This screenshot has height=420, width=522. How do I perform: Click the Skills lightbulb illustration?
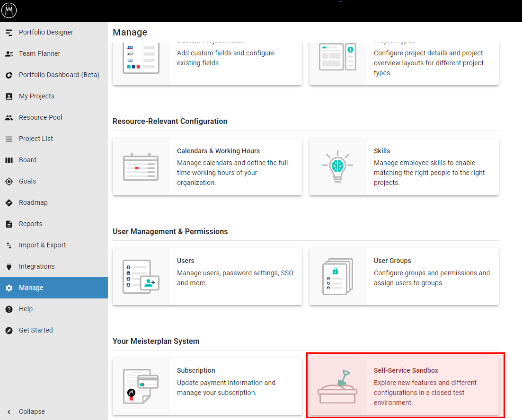click(x=337, y=166)
